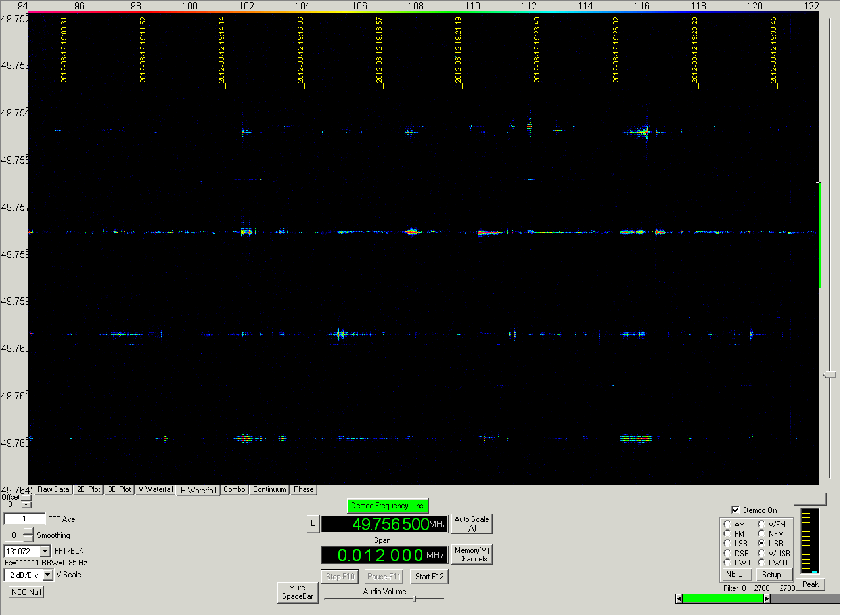Select WFM demodulation mode
The width and height of the screenshot is (841, 616).
(761, 525)
